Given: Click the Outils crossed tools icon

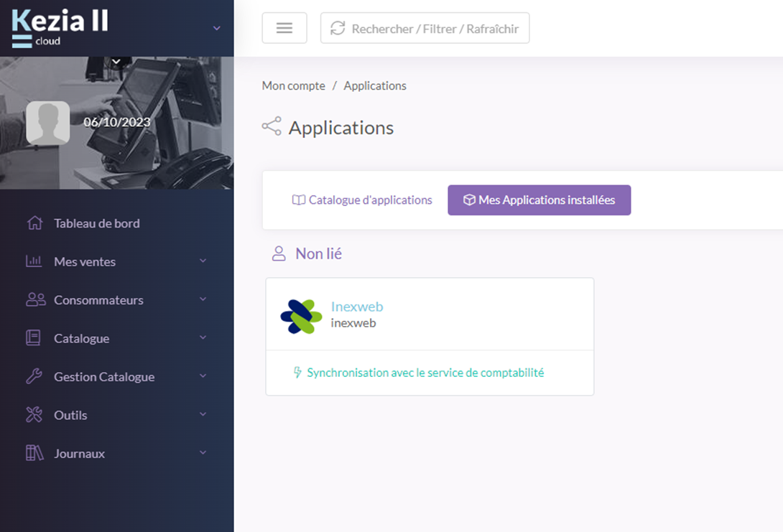Looking at the screenshot, I should point(34,415).
